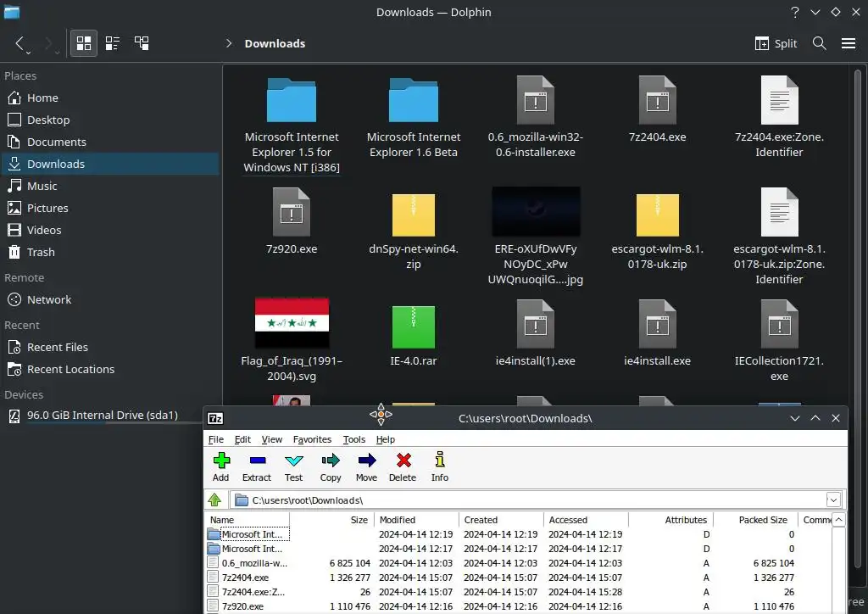868x614 pixels.
Task: Open the 7-Zip File menu
Action: [x=216, y=439]
